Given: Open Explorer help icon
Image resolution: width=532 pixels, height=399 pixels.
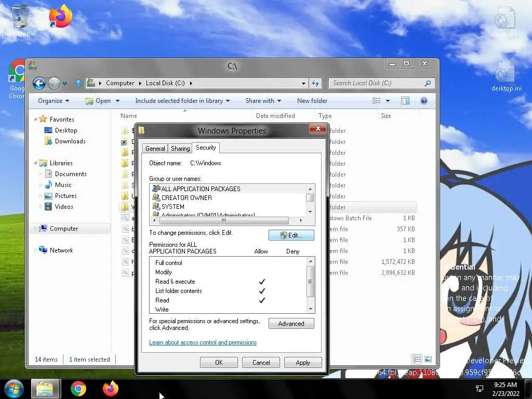Looking at the screenshot, I should [x=424, y=101].
